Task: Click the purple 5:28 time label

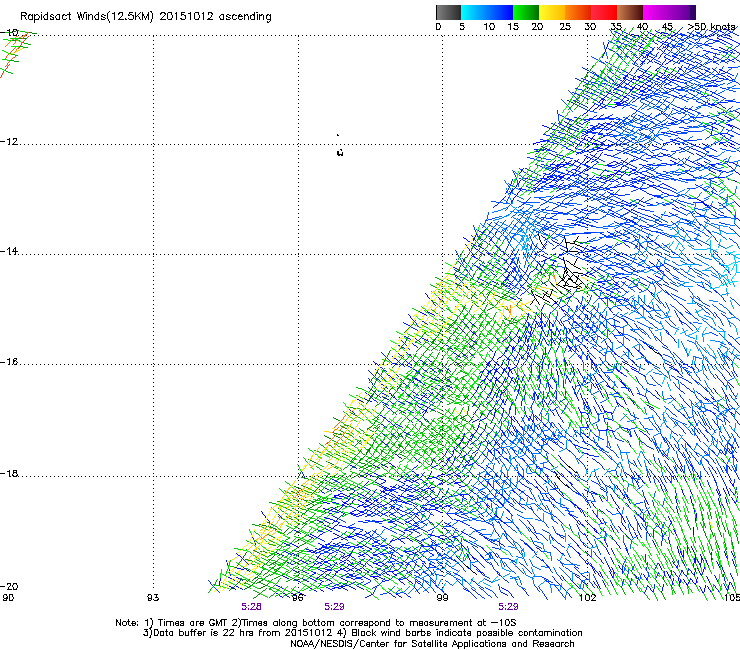Action: (x=251, y=607)
